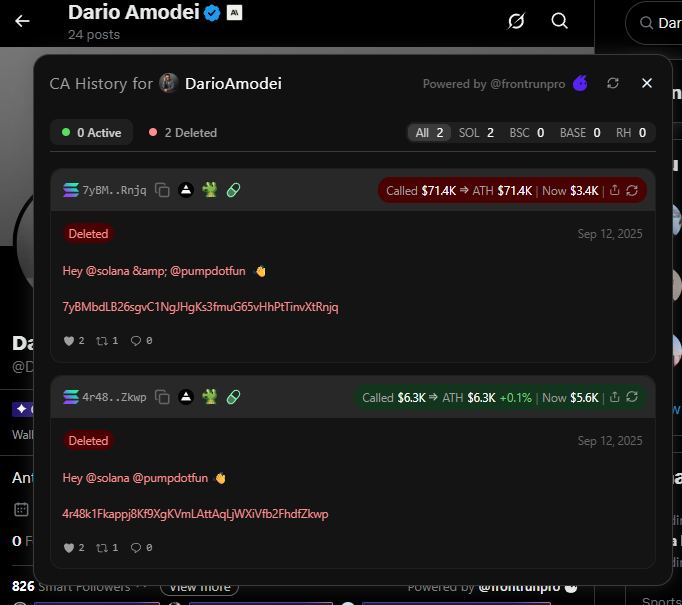Refresh the 7yBM..Rnjq price data
682x605 pixels.
[632, 190]
